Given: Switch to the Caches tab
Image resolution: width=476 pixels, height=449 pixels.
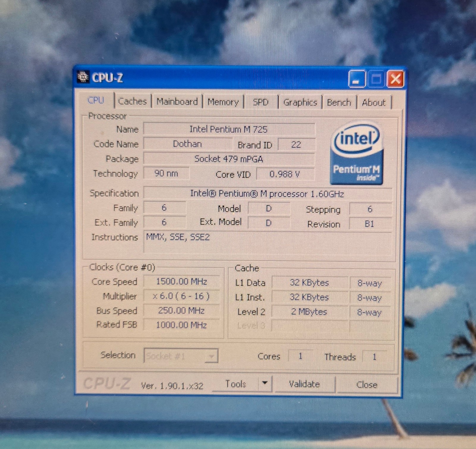Looking at the screenshot, I should pos(132,101).
